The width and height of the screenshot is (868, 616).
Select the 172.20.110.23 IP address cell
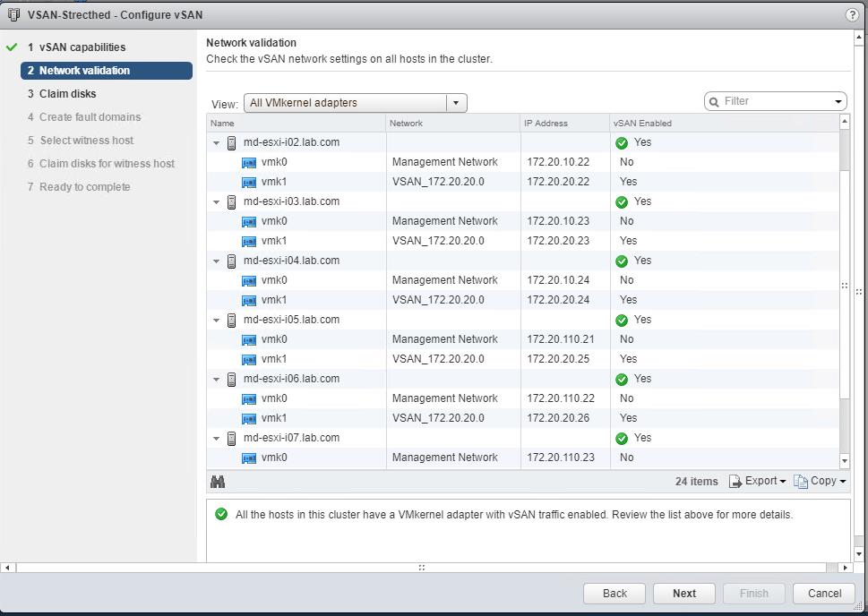561,458
